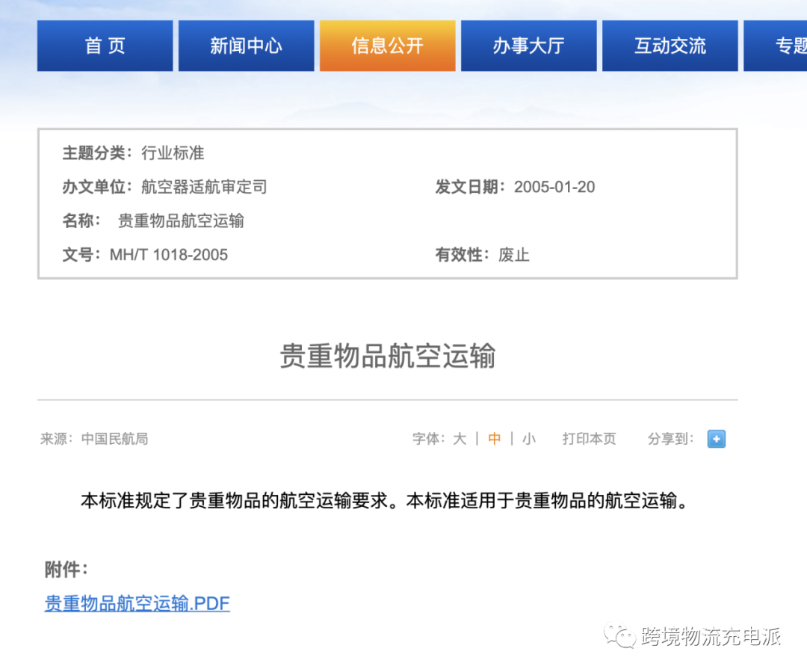Switch to the 新闻中心 section
The height and width of the screenshot is (672, 807).
click(x=246, y=45)
